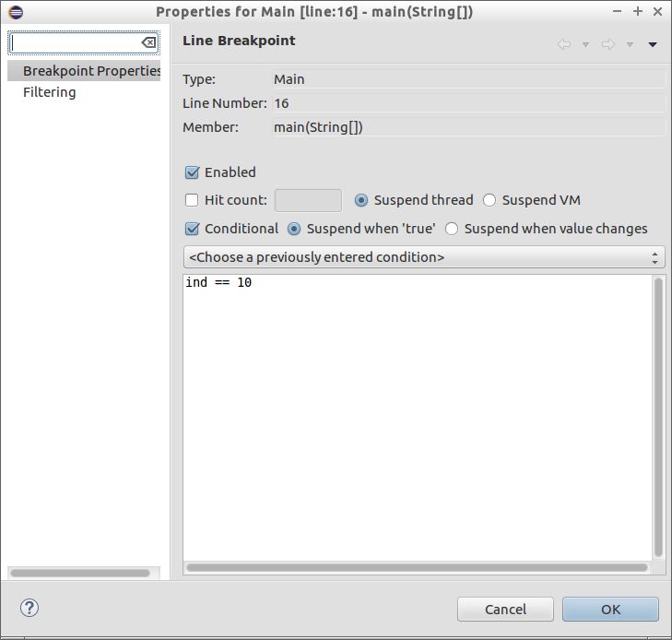Screen dimensions: 672x640
Task: Open the Filtering page
Action: pyautogui.click(x=50, y=92)
